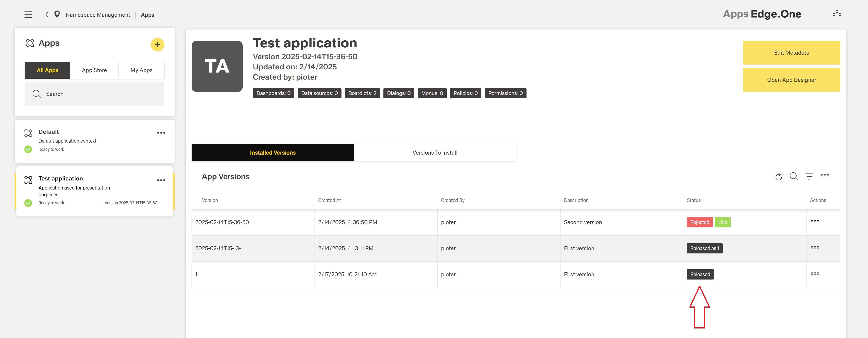The height and width of the screenshot is (338, 868).
Task: Click the Released status badge for version 1
Action: [x=700, y=274]
